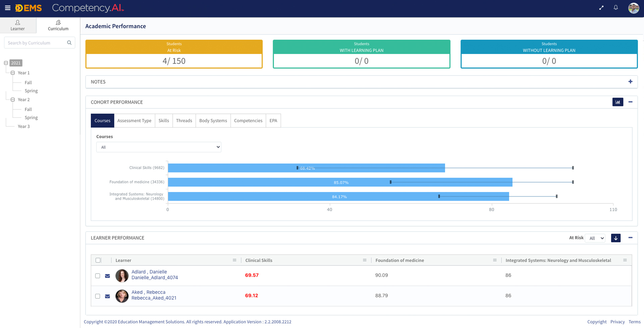The width and height of the screenshot is (644, 328).
Task: Open the hamburger navigation menu
Action: 7,8
